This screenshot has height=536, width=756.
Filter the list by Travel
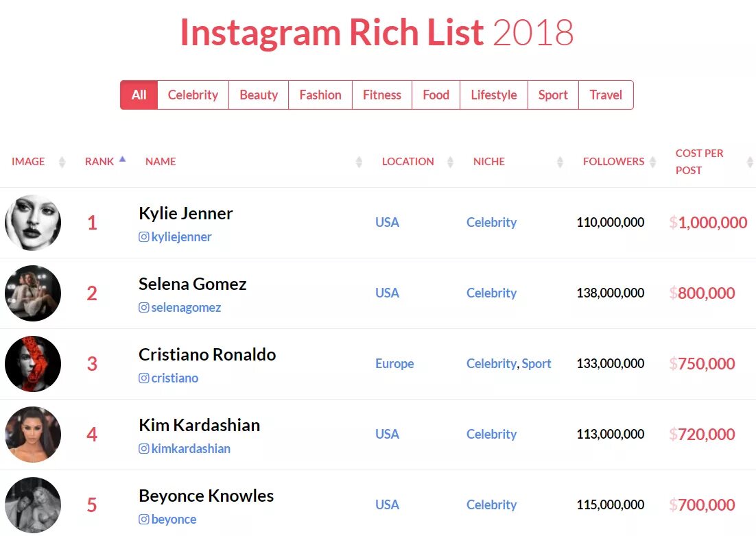point(606,95)
